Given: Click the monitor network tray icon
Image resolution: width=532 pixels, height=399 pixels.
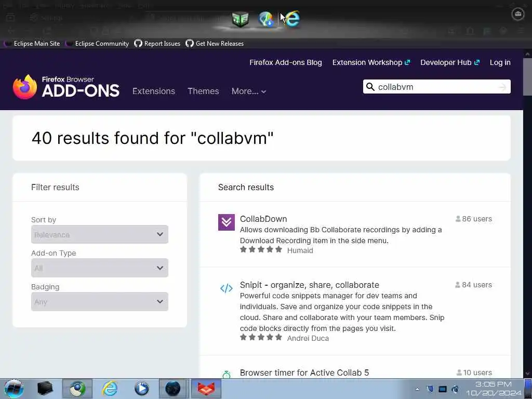Looking at the screenshot, I should coord(443,389).
